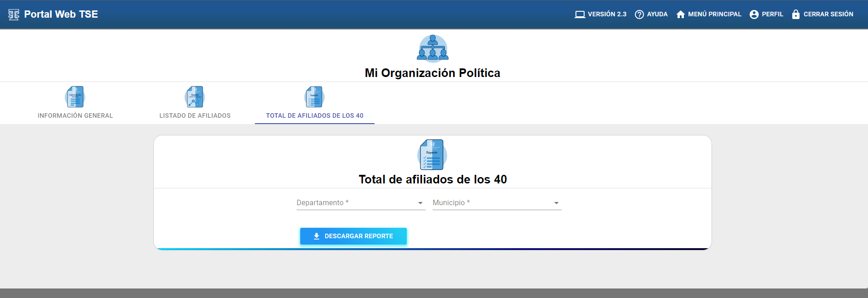Click the Mi Organización Política organization chart icon
The height and width of the screenshot is (298, 868).
click(x=432, y=48)
